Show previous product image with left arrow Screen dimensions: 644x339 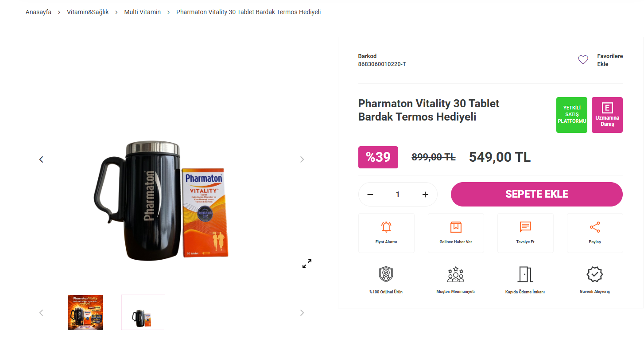(41, 160)
